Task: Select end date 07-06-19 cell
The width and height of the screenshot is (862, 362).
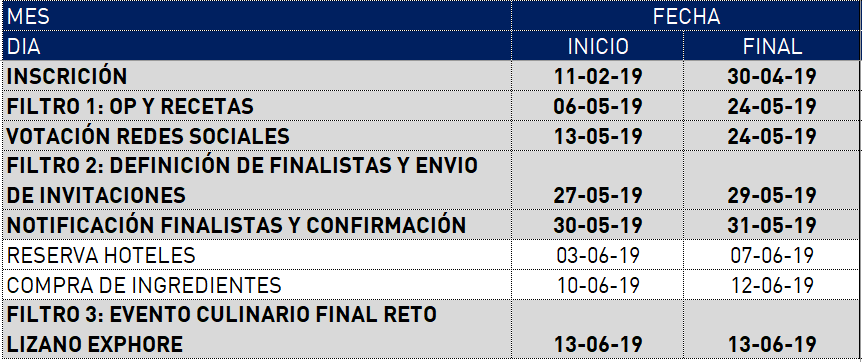Action: 772,255
